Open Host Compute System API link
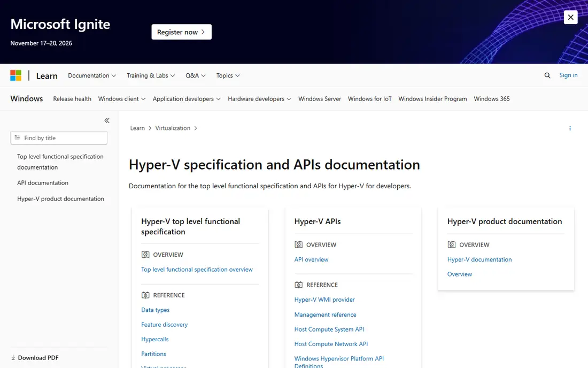Screen dimensions: 588x368 (329, 329)
